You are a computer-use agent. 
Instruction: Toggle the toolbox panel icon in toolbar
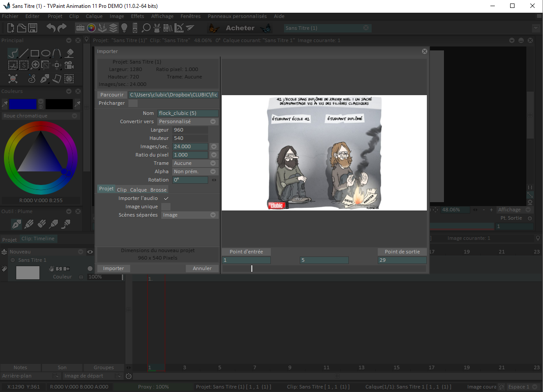pos(81,28)
